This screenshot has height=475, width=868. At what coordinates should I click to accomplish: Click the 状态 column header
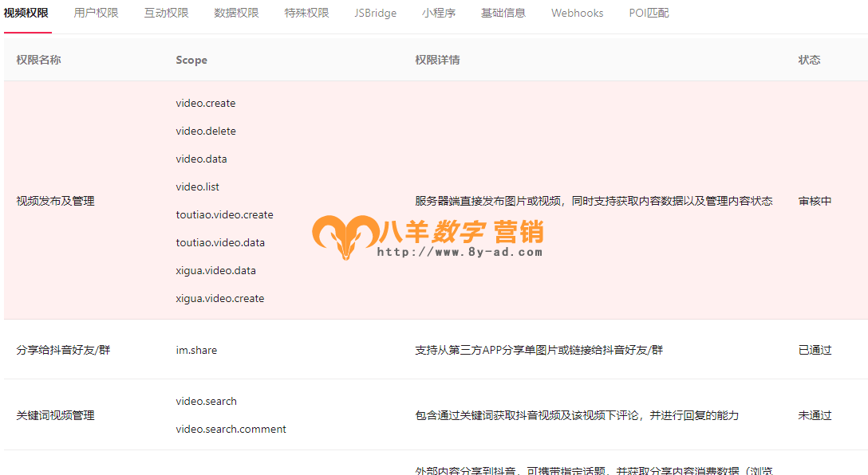point(809,60)
